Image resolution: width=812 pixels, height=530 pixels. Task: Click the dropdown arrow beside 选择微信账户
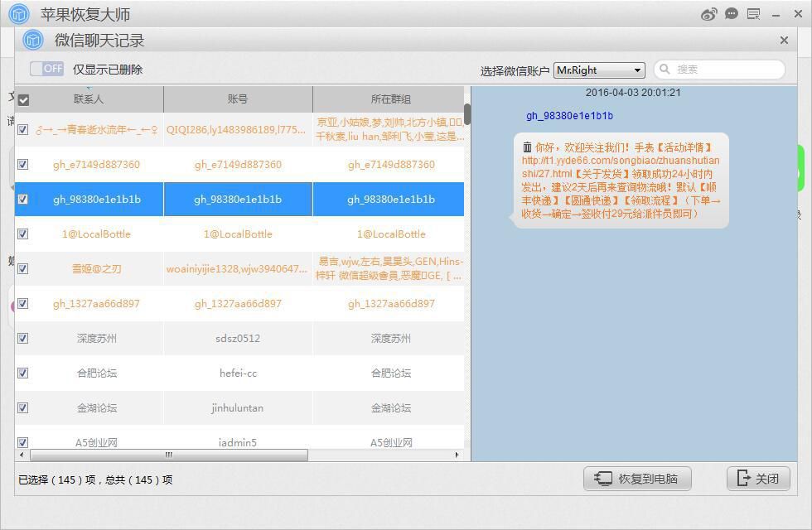(638, 70)
